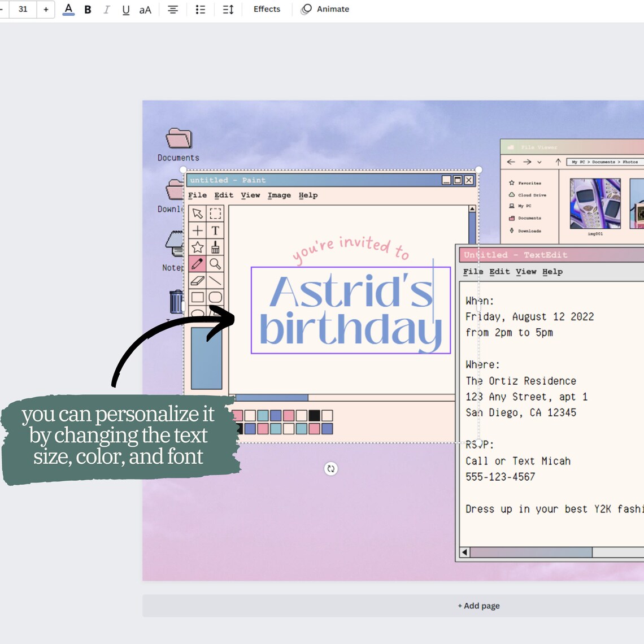
Task: Click the Effects button in the toolbar
Action: click(266, 9)
